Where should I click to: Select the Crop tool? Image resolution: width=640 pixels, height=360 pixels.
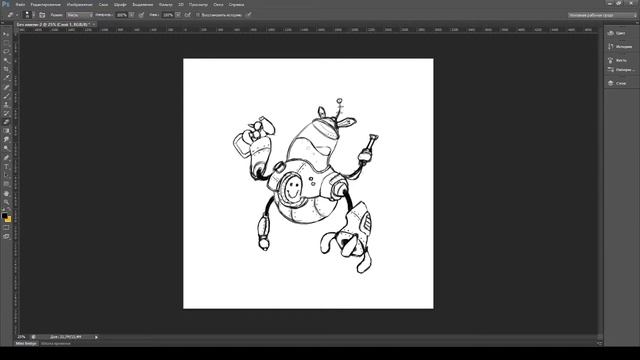click(6, 69)
